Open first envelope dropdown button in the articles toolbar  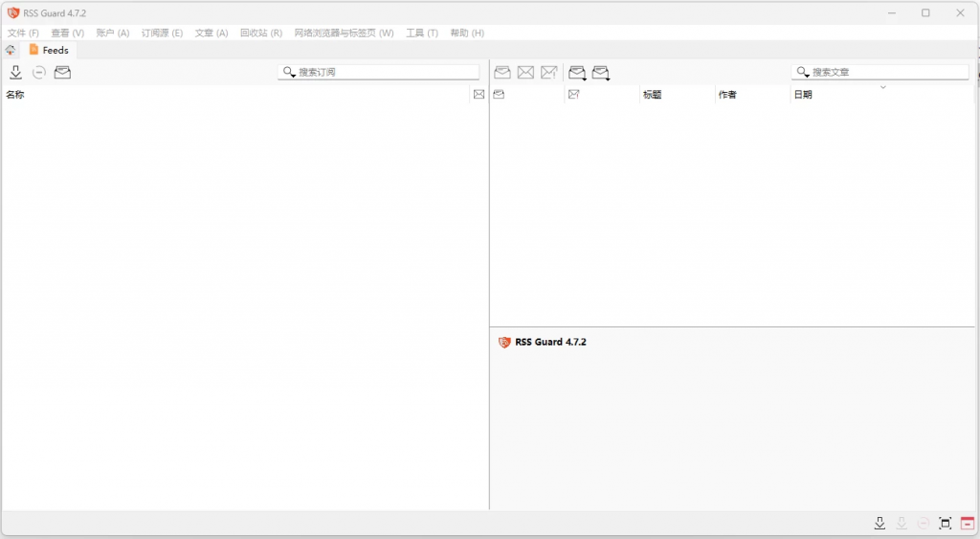[577, 73]
